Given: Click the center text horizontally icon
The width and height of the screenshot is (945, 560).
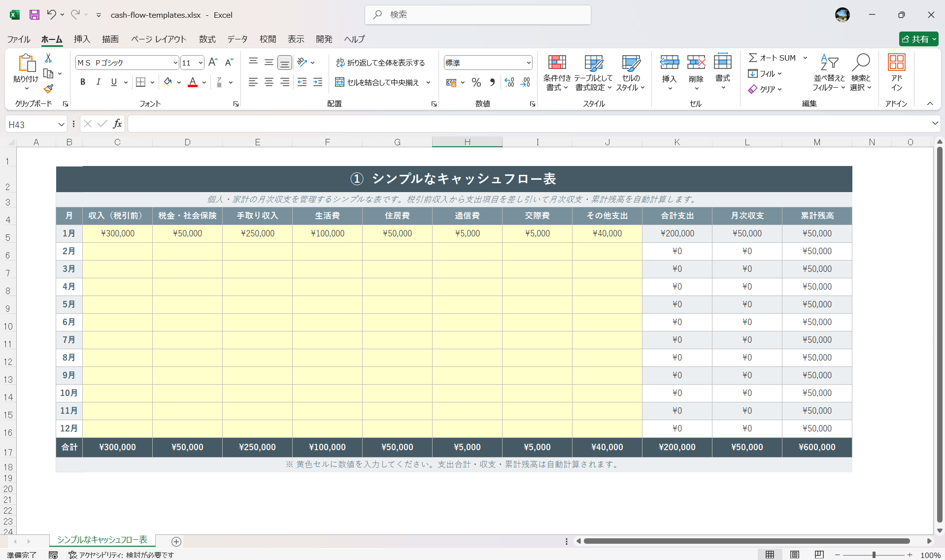Looking at the screenshot, I should [x=269, y=82].
